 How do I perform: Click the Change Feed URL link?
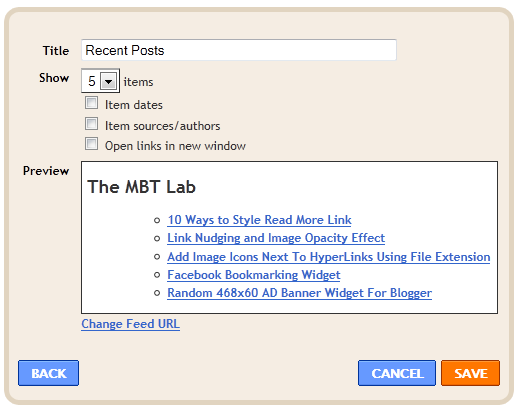(x=131, y=324)
